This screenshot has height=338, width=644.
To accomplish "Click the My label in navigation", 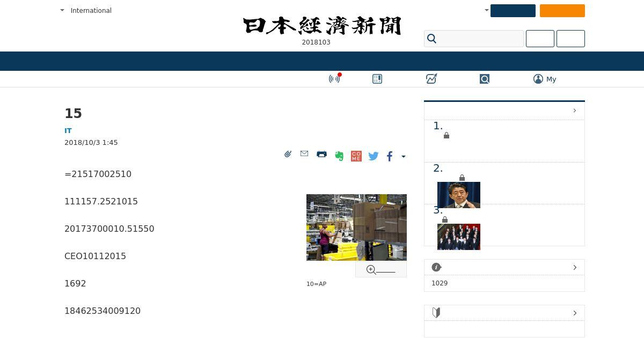I will [x=551, y=79].
